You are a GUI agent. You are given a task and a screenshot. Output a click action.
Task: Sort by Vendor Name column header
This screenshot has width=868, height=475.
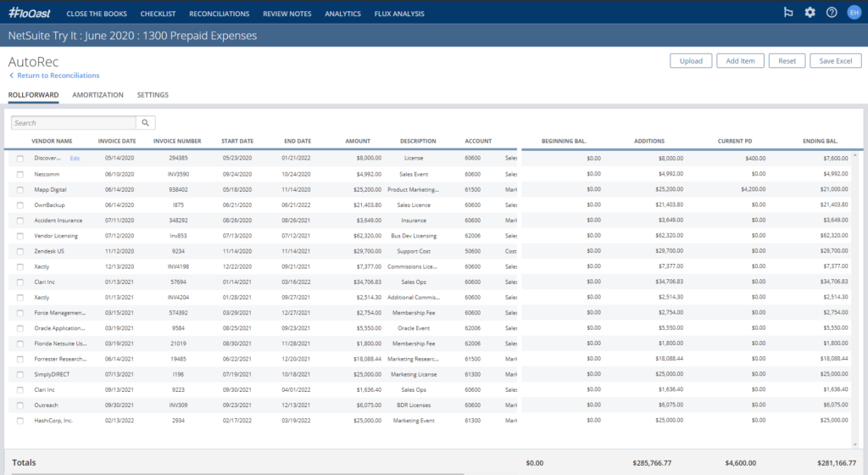click(52, 141)
